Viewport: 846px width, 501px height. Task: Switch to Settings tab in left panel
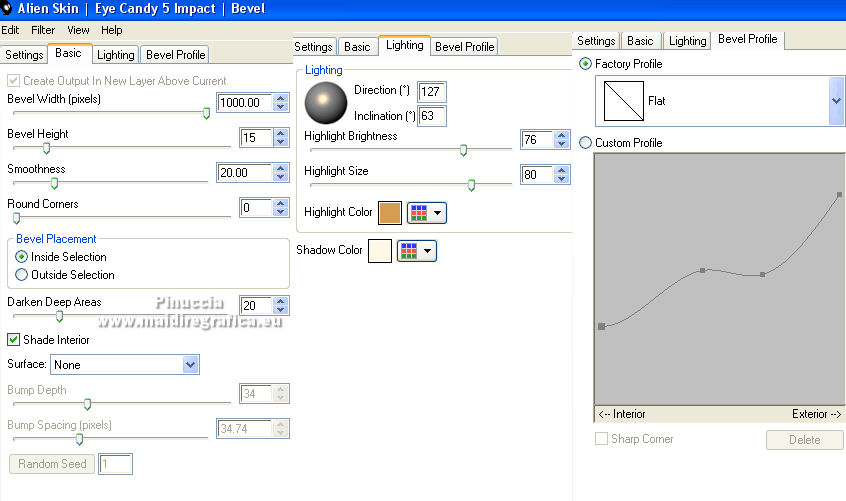click(x=24, y=55)
